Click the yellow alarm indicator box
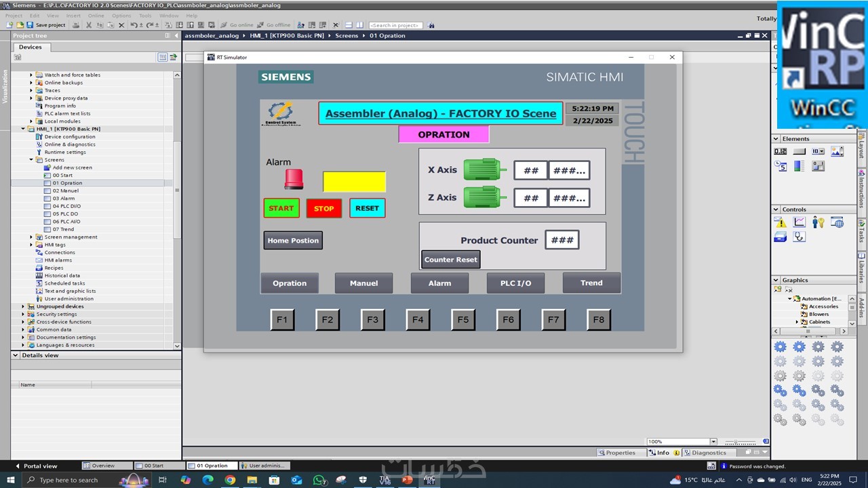Viewport: 868px width, 488px height. pyautogui.click(x=354, y=182)
